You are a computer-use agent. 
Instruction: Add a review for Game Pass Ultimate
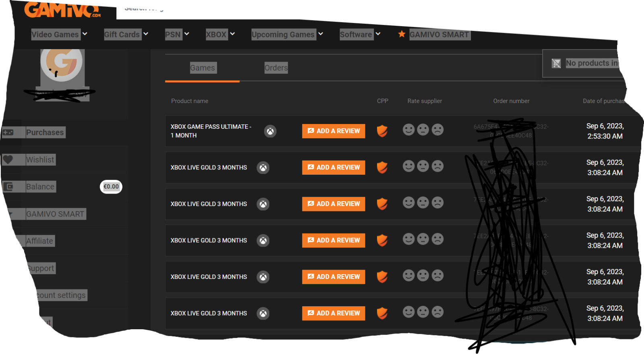pos(334,131)
